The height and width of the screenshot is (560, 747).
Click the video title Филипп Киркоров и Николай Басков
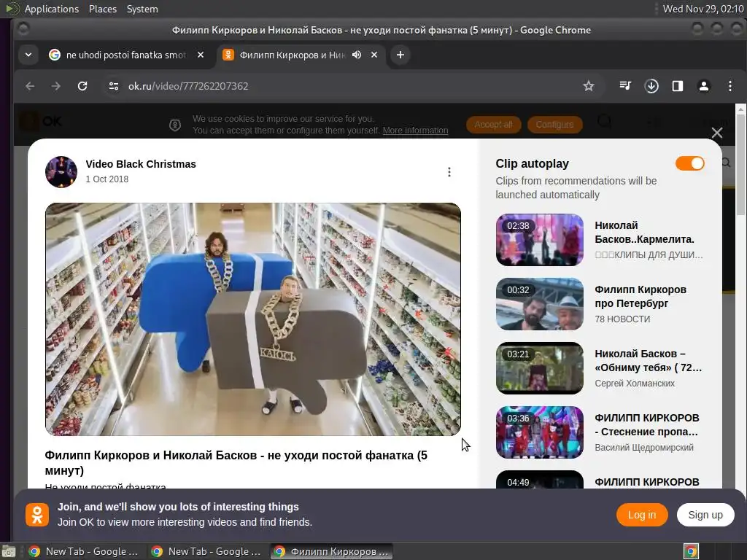pyautogui.click(x=236, y=462)
